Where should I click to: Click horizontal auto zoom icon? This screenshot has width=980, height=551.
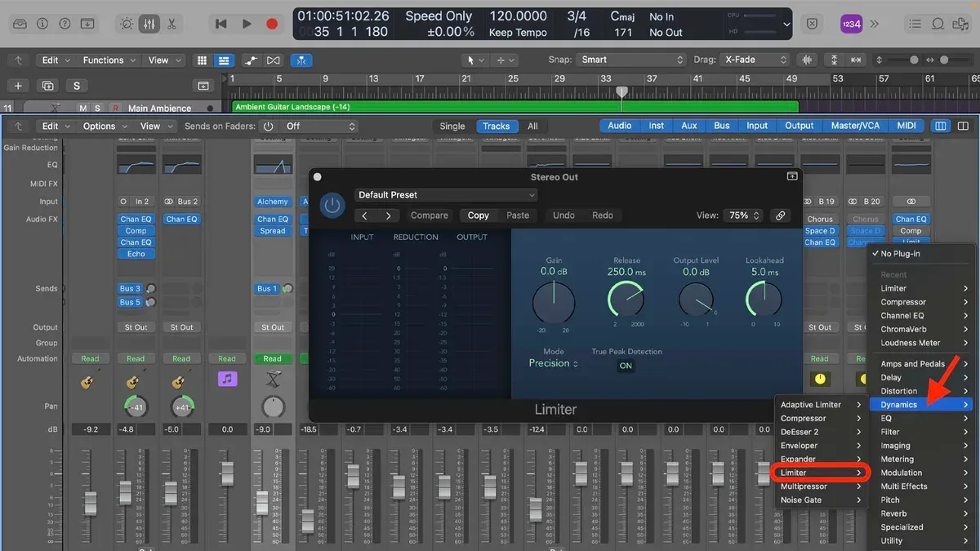point(855,60)
